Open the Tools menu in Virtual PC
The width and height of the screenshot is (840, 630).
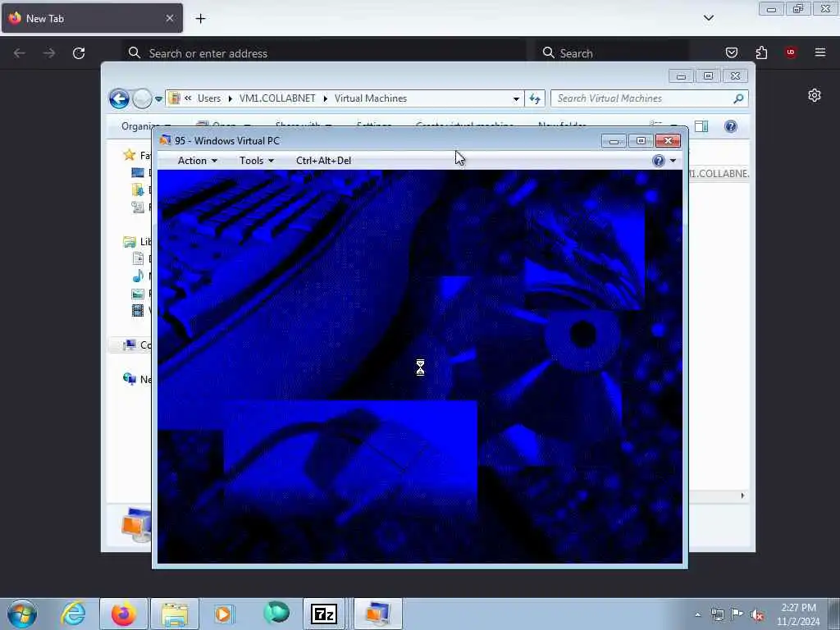tap(257, 161)
